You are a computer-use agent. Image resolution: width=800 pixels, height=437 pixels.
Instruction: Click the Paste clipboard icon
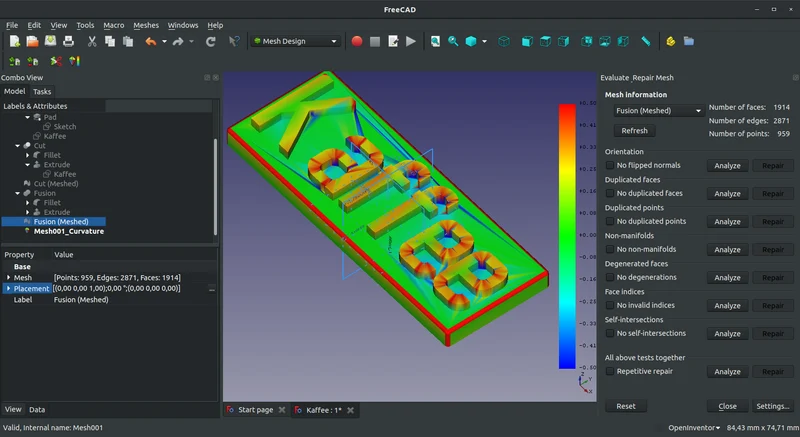(x=128, y=41)
